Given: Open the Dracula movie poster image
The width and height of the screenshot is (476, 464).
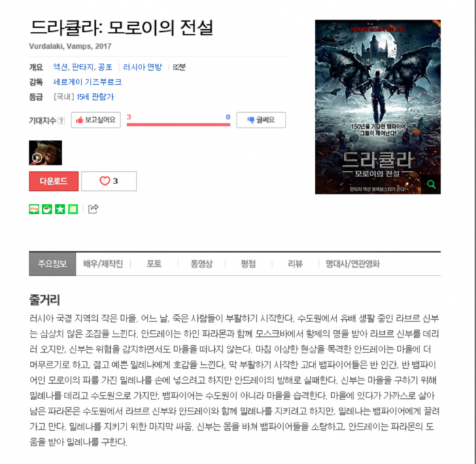Looking at the screenshot, I should (377, 107).
